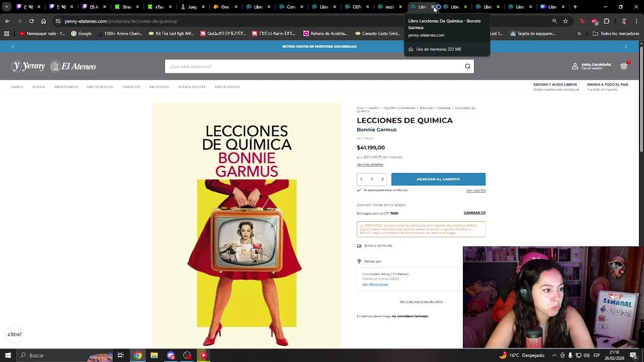Open the PREVENTAS menu item
This screenshot has height=362, width=644.
tap(159, 87)
